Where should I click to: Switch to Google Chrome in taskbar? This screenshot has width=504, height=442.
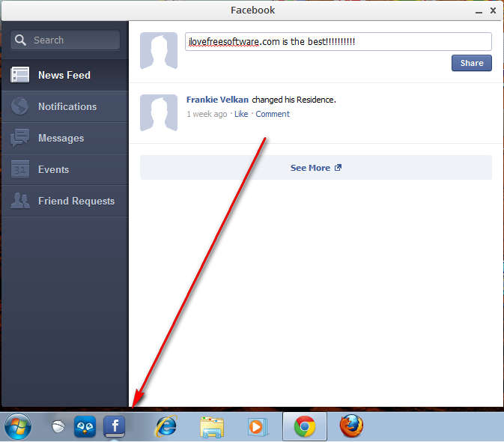(x=305, y=426)
